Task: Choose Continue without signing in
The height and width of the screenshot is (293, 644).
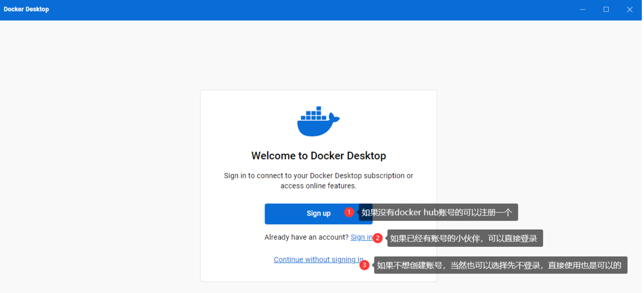Action: (x=318, y=260)
